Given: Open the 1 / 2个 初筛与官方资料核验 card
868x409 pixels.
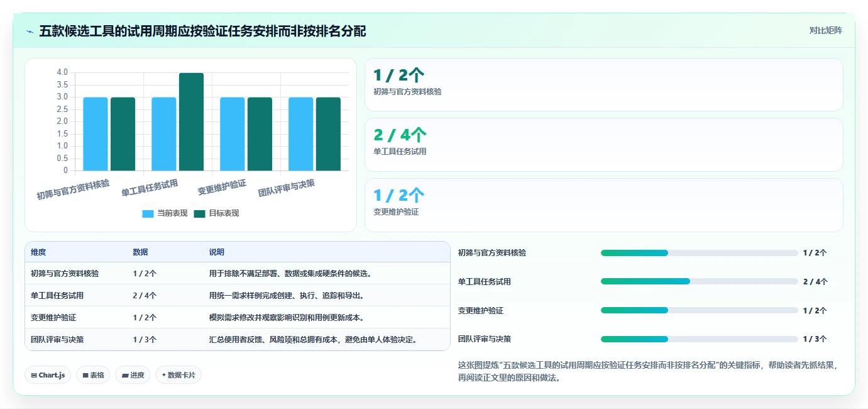Looking at the screenshot, I should point(603,85).
